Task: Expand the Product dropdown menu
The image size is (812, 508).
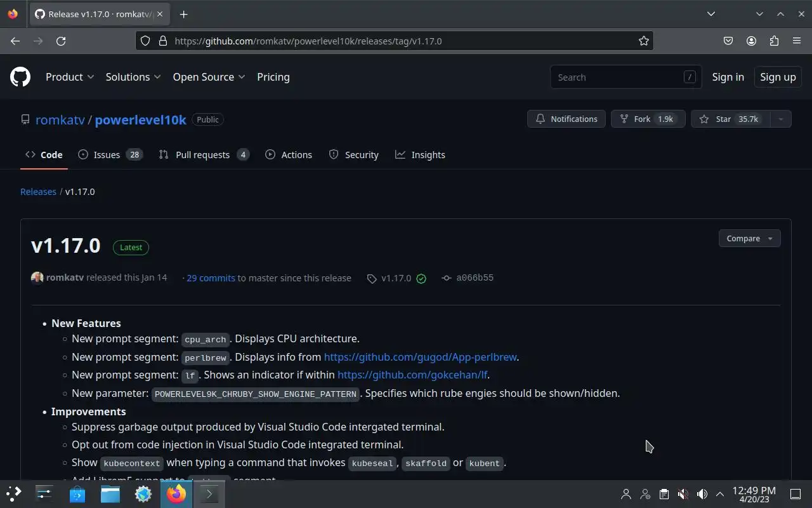Action: pos(70,77)
